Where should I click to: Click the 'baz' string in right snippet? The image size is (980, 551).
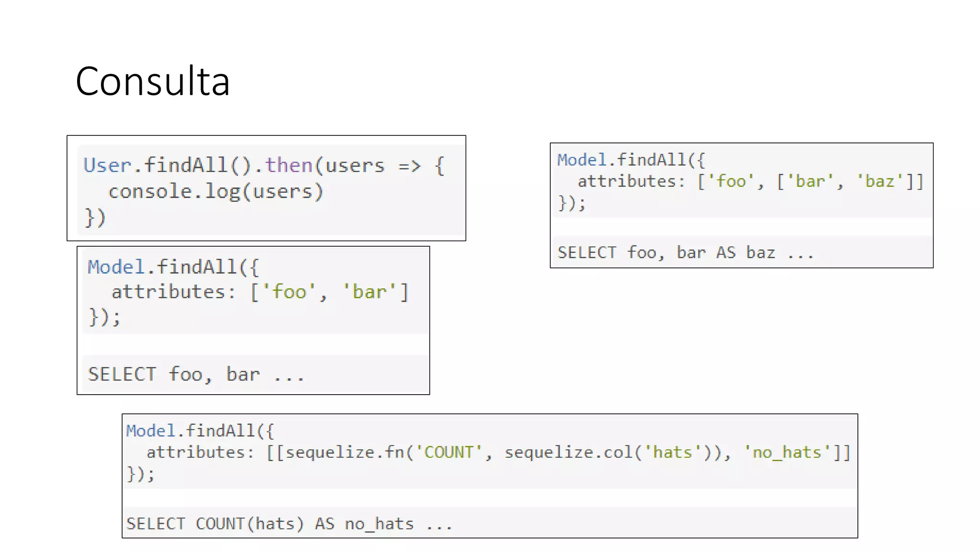[x=880, y=181]
